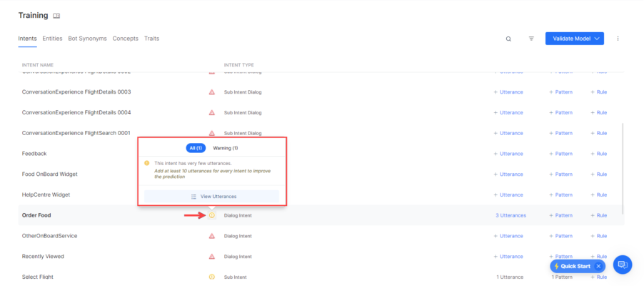Select the Traits tab
The height and width of the screenshot is (286, 644).
151,39
